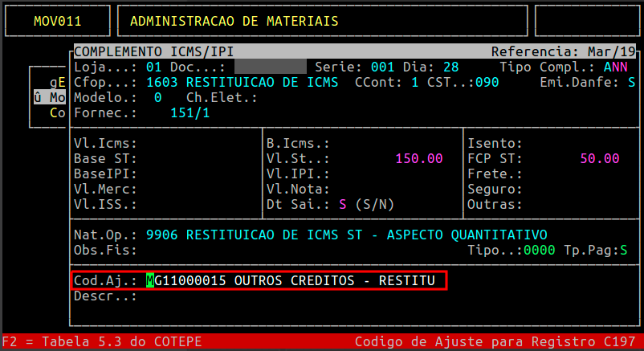This screenshot has width=644, height=351.
Task: Click the Vl.IPI. label
Action: [x=298, y=173]
